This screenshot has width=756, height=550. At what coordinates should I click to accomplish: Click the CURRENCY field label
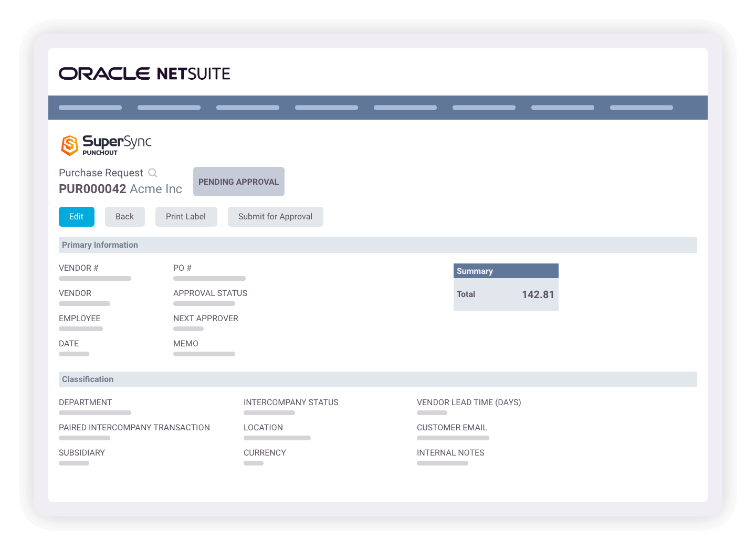click(265, 453)
